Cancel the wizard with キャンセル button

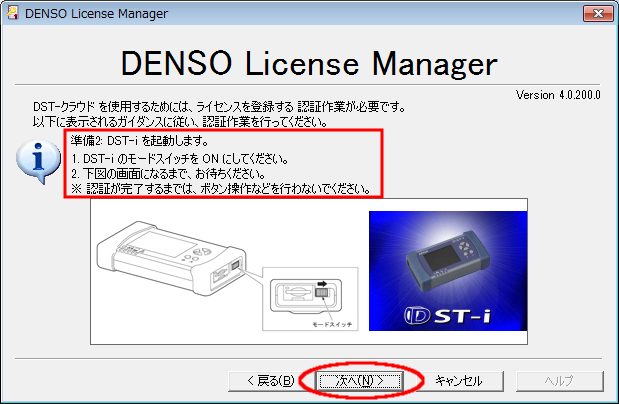[x=459, y=381]
